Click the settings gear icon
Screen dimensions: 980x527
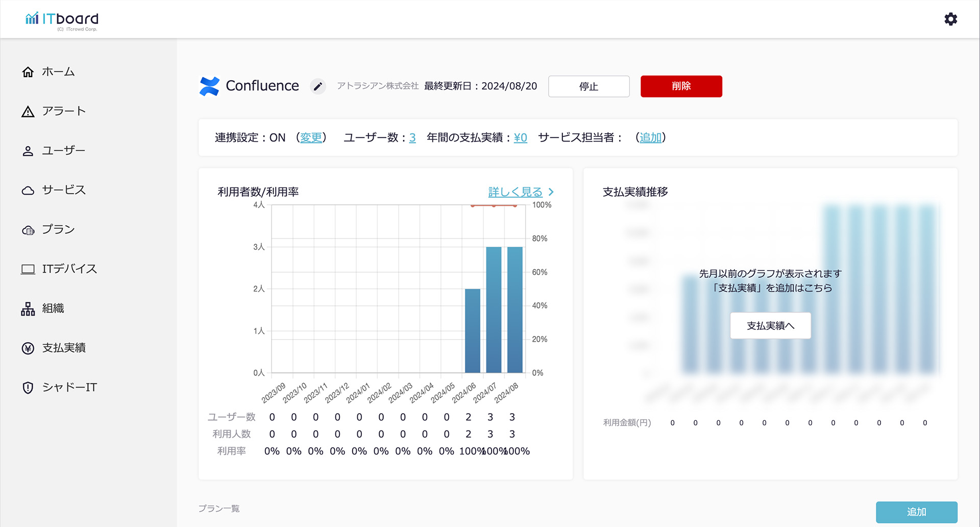click(950, 19)
